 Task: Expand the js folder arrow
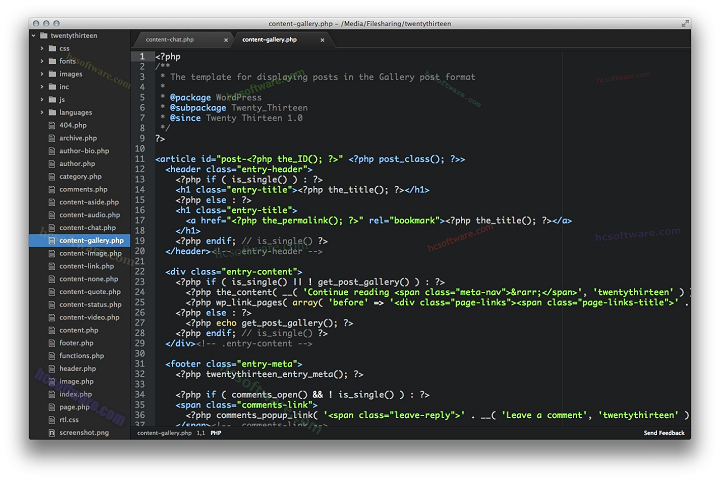click(42, 99)
